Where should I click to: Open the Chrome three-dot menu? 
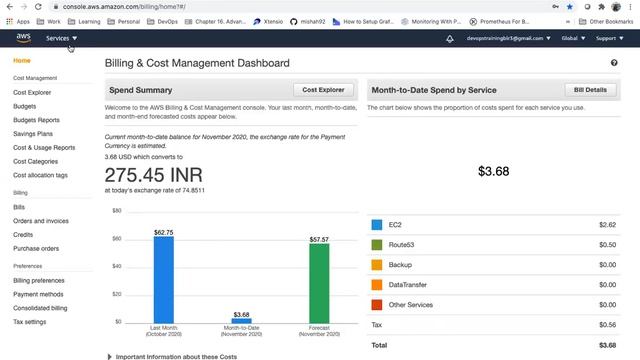(x=630, y=7)
